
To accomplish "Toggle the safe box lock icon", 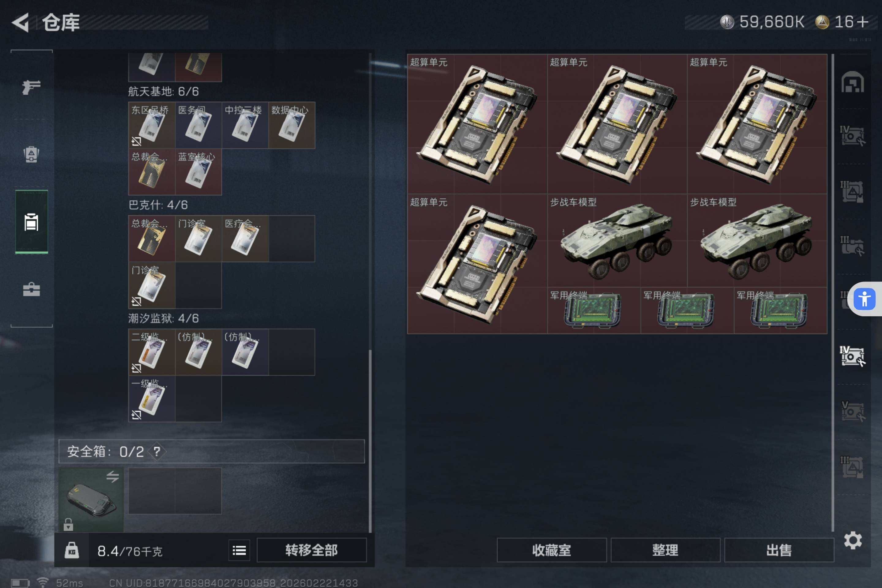I will tap(68, 524).
